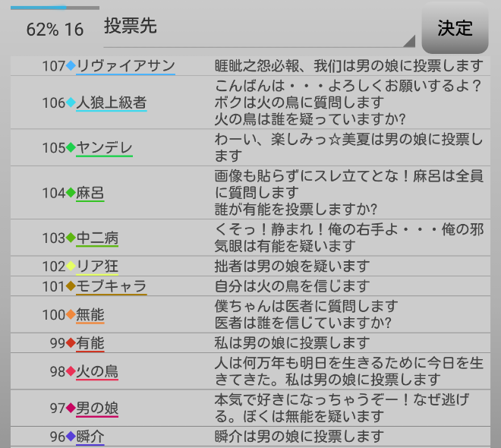This screenshot has width=501, height=448.
Task: Click the green diamond beside ヤンデレ
Action: [x=71, y=147]
